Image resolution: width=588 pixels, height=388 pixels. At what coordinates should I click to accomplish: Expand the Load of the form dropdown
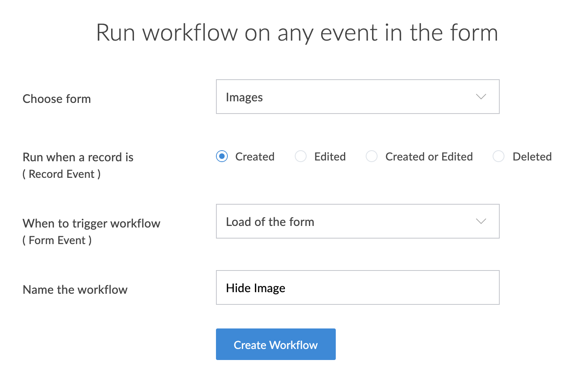[357, 222]
